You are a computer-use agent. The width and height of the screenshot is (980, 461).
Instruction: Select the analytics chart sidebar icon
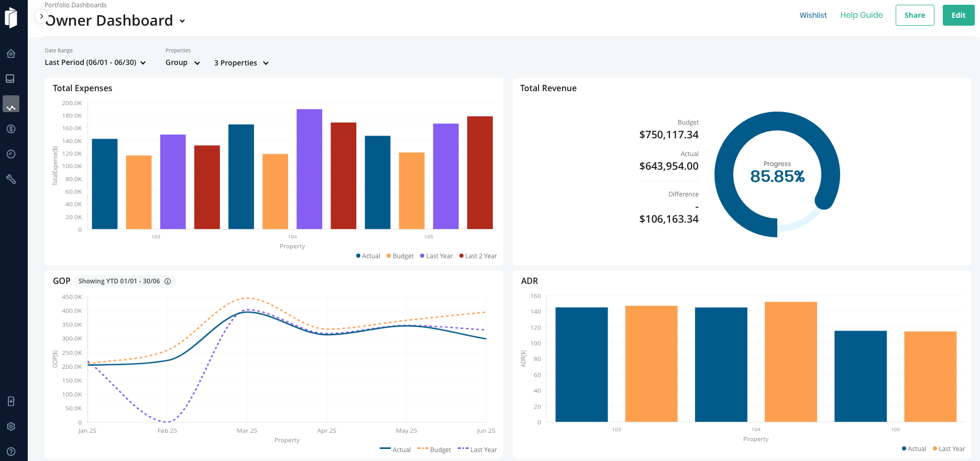tap(11, 104)
